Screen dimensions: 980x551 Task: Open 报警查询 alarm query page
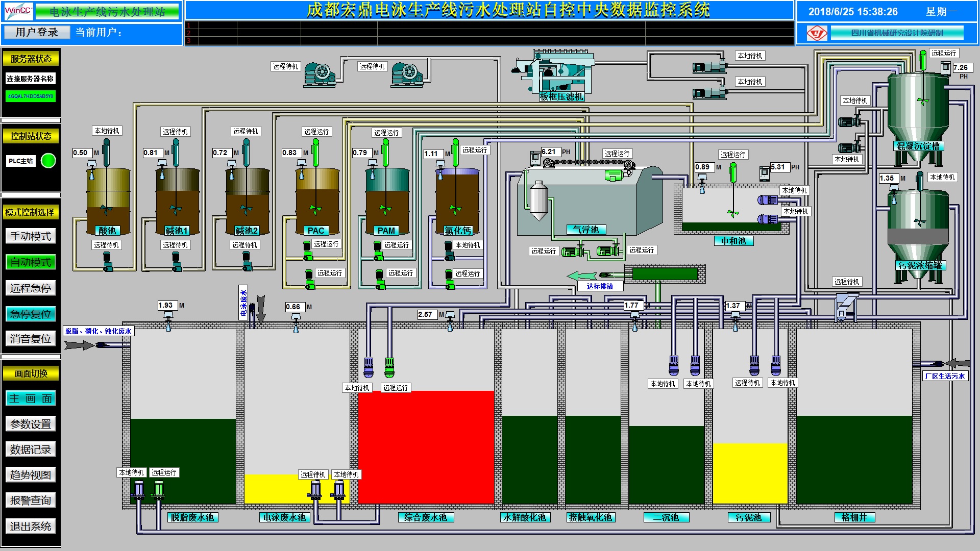click(x=31, y=500)
